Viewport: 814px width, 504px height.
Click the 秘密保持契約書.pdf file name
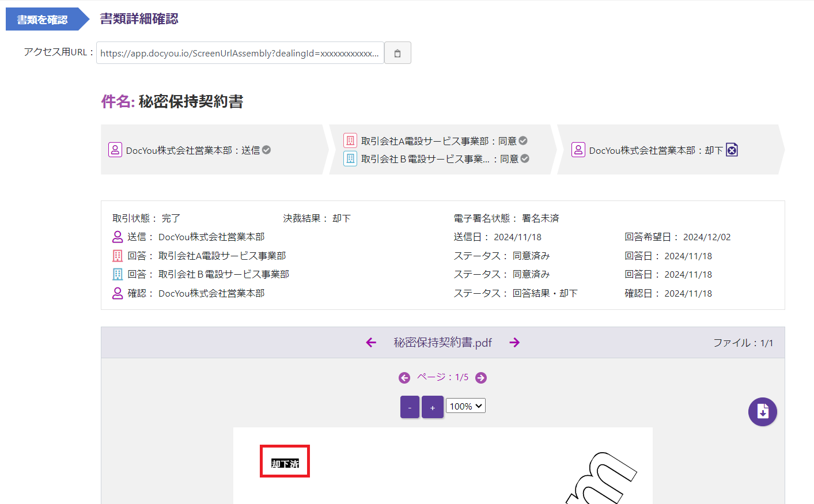pos(442,343)
